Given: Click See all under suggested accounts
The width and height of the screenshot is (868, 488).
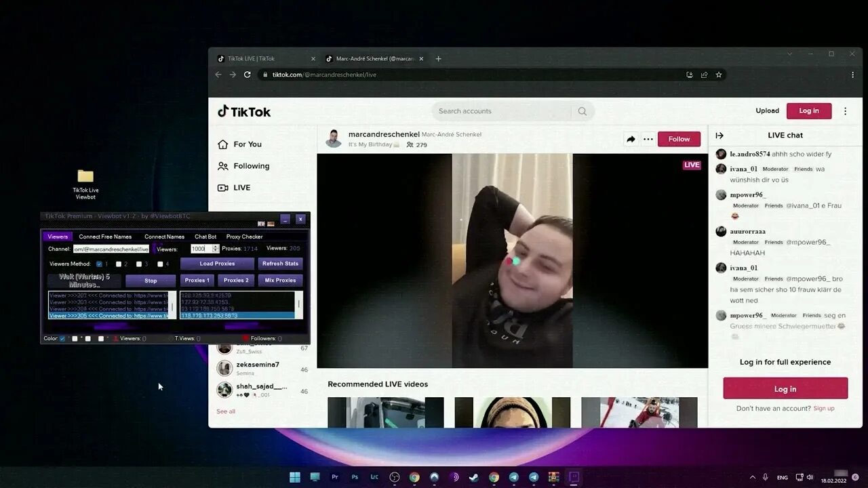Looking at the screenshot, I should pos(226,411).
